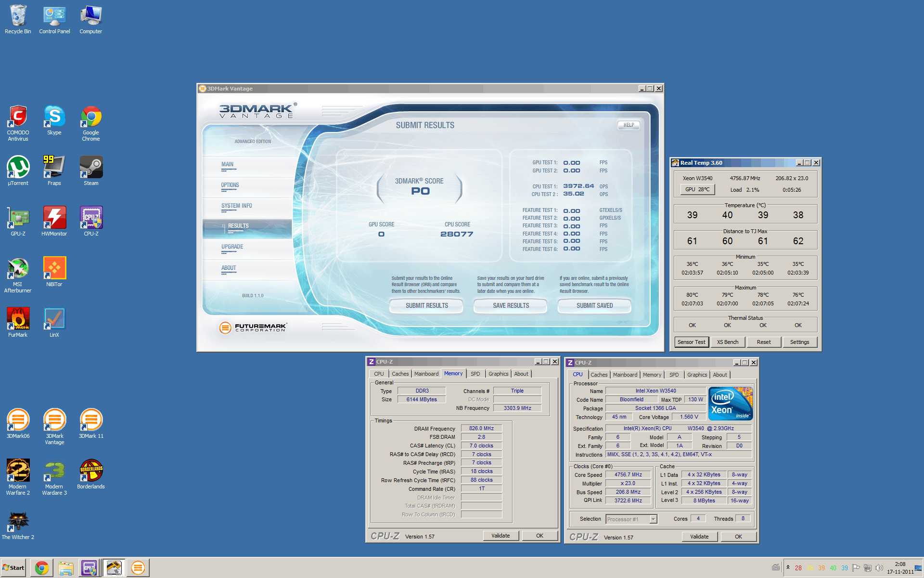The image size is (924, 578).
Task: Open the NiBiTor desktop icon
Action: tap(54, 269)
